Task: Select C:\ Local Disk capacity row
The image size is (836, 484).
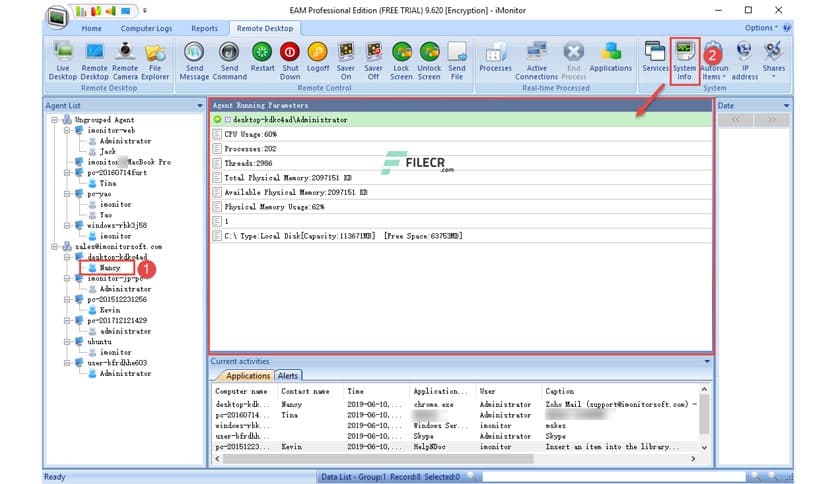Action: [x=462, y=236]
